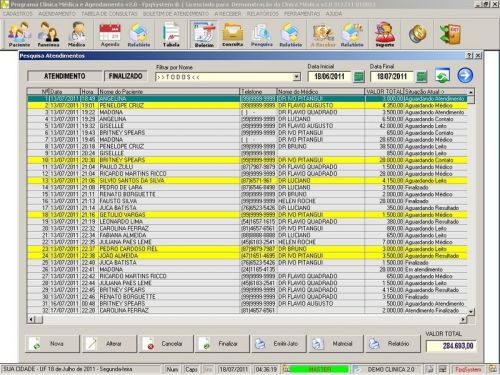
Task: Click the exit door toolbar icon
Action: tap(450, 34)
